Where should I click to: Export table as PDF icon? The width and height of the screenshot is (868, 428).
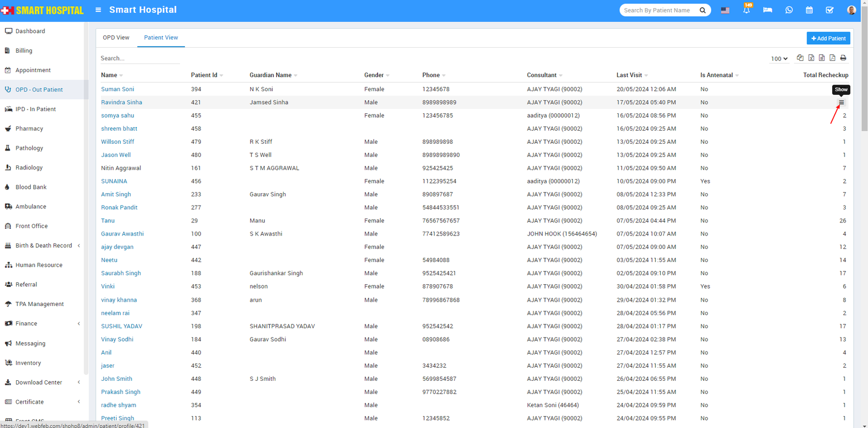click(x=832, y=58)
